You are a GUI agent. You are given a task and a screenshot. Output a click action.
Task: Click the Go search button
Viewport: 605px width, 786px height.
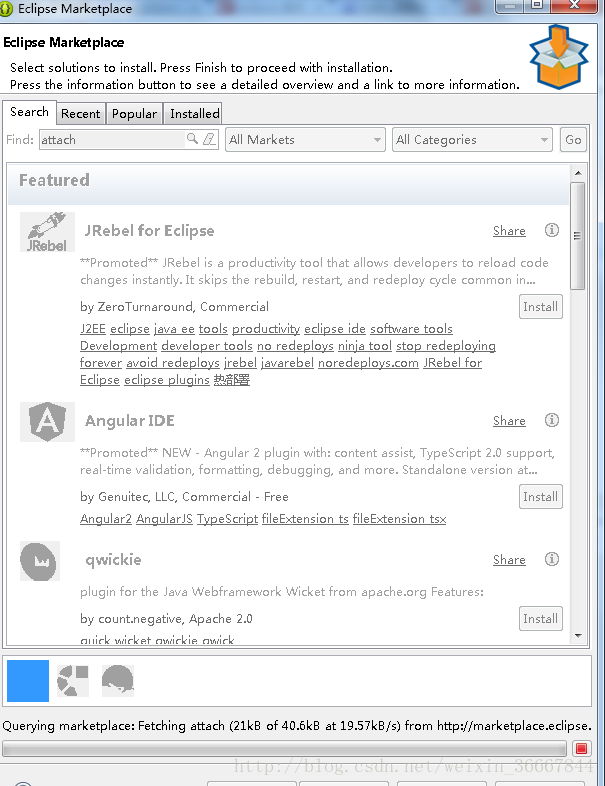[573, 139]
